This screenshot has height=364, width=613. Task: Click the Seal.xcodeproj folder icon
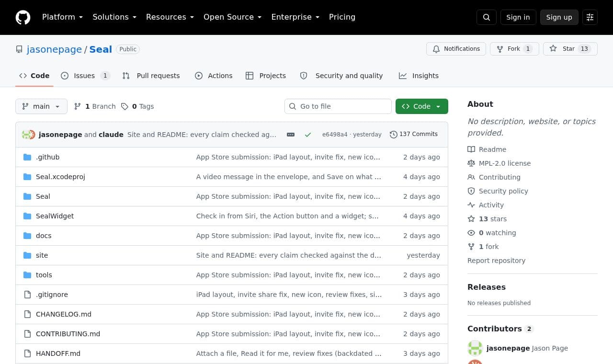coord(27,177)
